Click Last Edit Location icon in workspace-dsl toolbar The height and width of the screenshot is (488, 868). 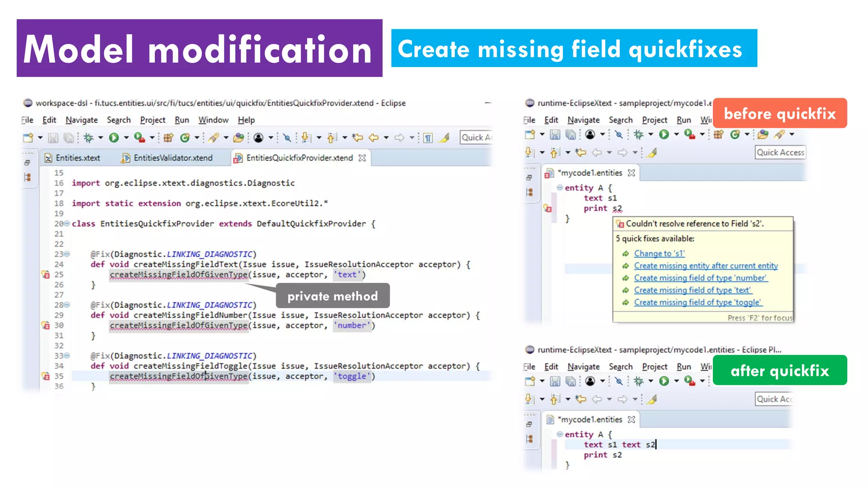pyautogui.click(x=358, y=138)
